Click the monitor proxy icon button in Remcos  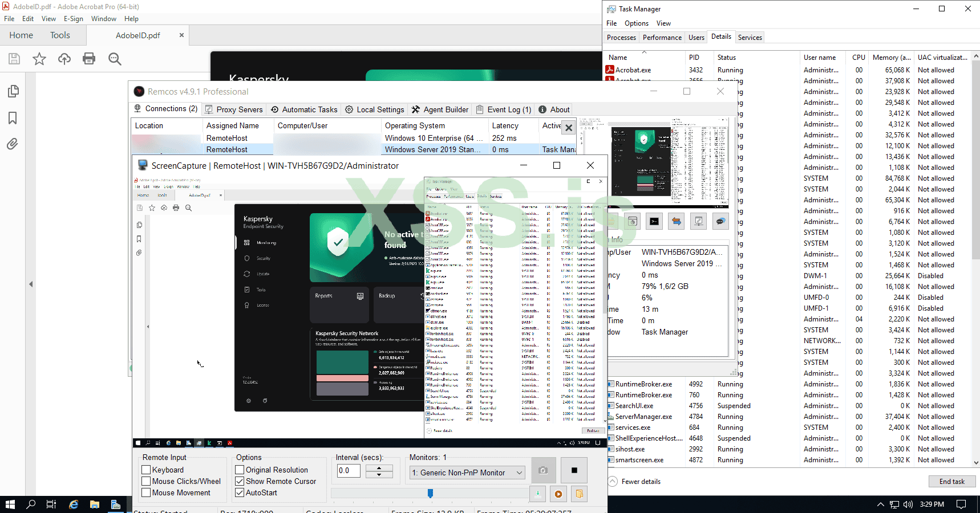699,221
